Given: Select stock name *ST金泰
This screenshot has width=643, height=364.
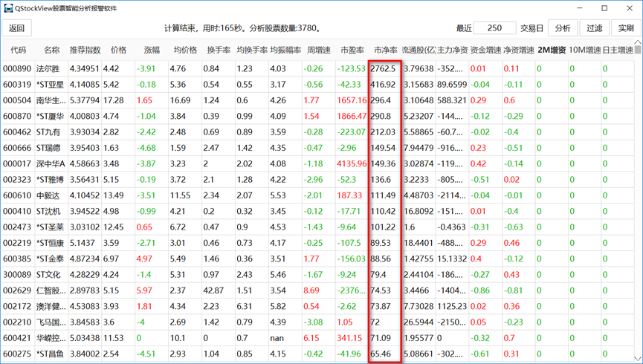Looking at the screenshot, I should (x=50, y=259).
